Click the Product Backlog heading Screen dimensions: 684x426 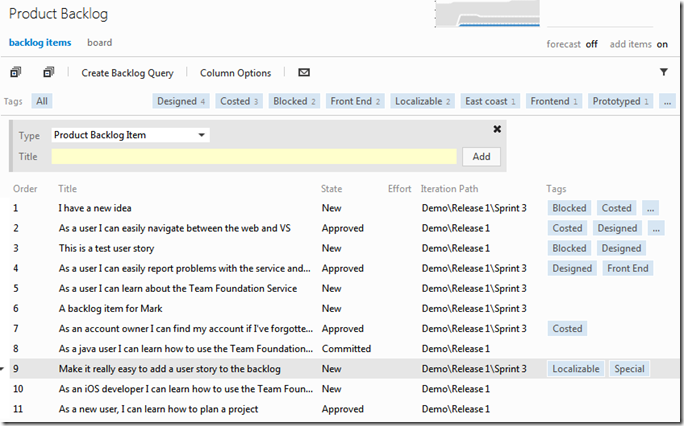click(58, 14)
